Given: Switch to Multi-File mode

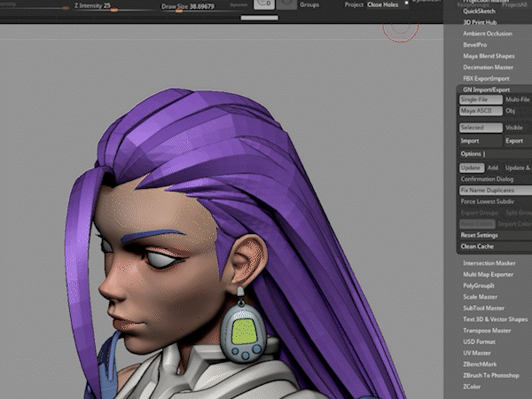Looking at the screenshot, I should tap(518, 99).
